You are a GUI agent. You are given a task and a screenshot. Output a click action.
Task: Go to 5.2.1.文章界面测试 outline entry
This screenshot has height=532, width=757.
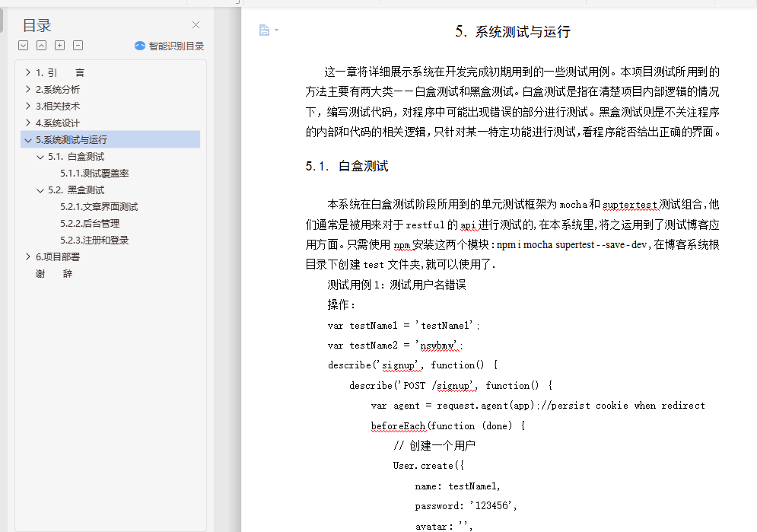point(98,206)
